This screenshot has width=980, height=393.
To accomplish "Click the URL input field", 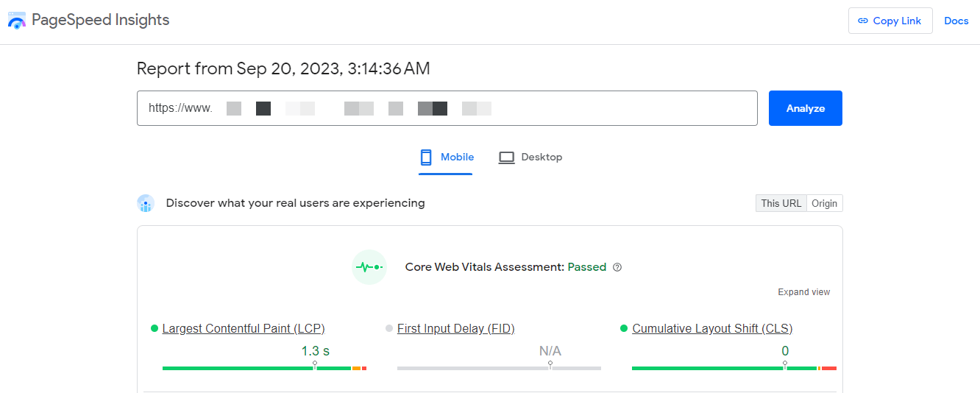I will tap(447, 108).
